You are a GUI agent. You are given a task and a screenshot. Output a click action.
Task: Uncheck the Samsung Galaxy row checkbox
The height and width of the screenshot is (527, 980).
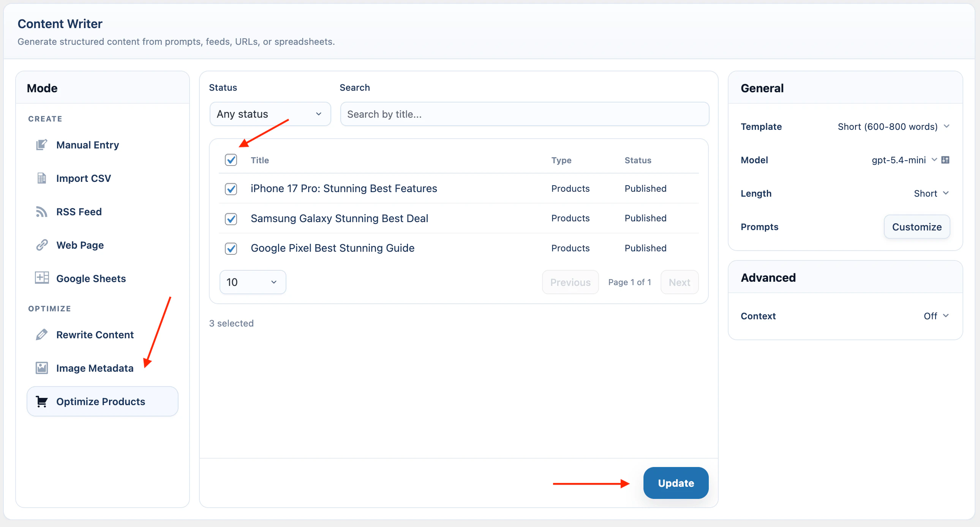pyautogui.click(x=231, y=219)
